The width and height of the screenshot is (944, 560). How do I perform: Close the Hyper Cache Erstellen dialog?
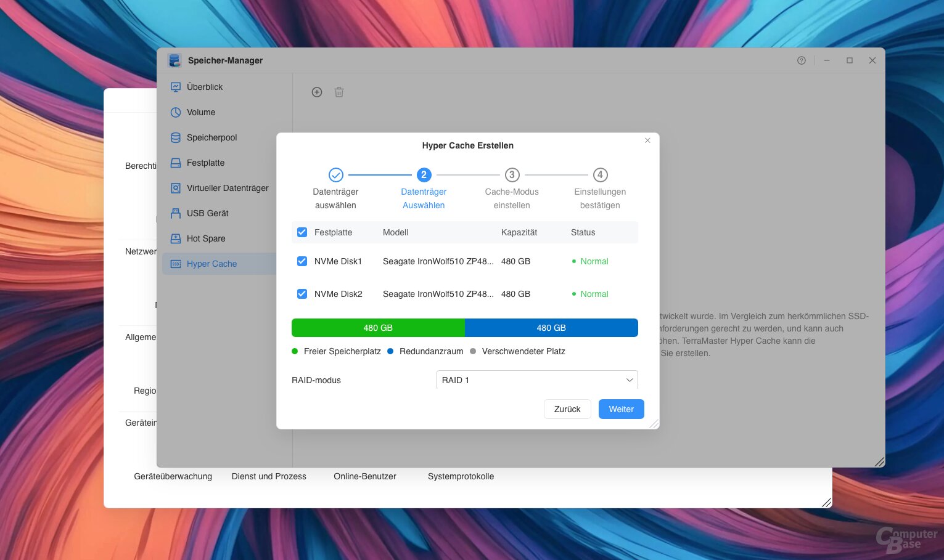coord(647,140)
